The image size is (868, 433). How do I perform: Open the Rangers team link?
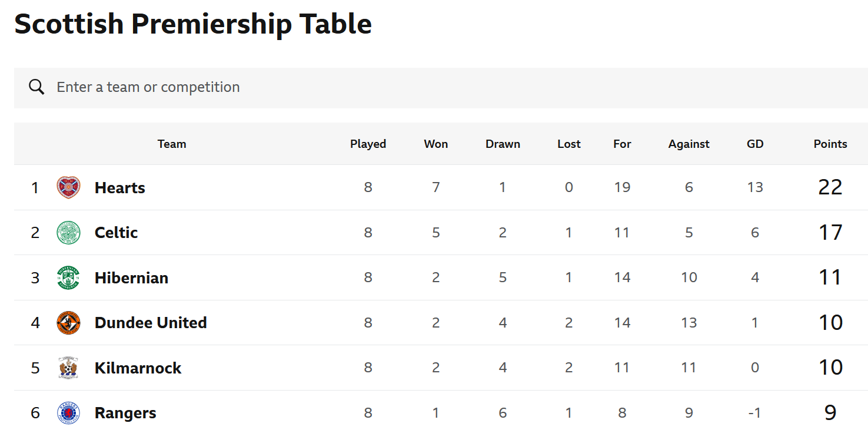pyautogui.click(x=125, y=413)
